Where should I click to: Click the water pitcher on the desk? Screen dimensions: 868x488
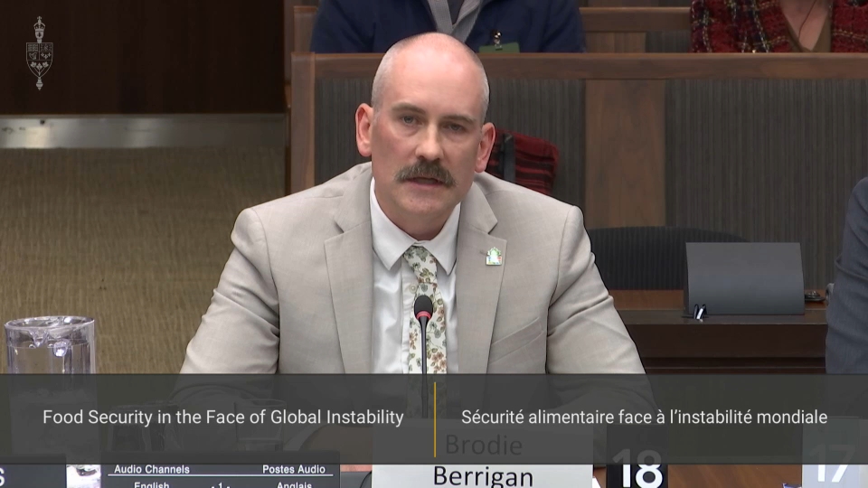(51, 345)
